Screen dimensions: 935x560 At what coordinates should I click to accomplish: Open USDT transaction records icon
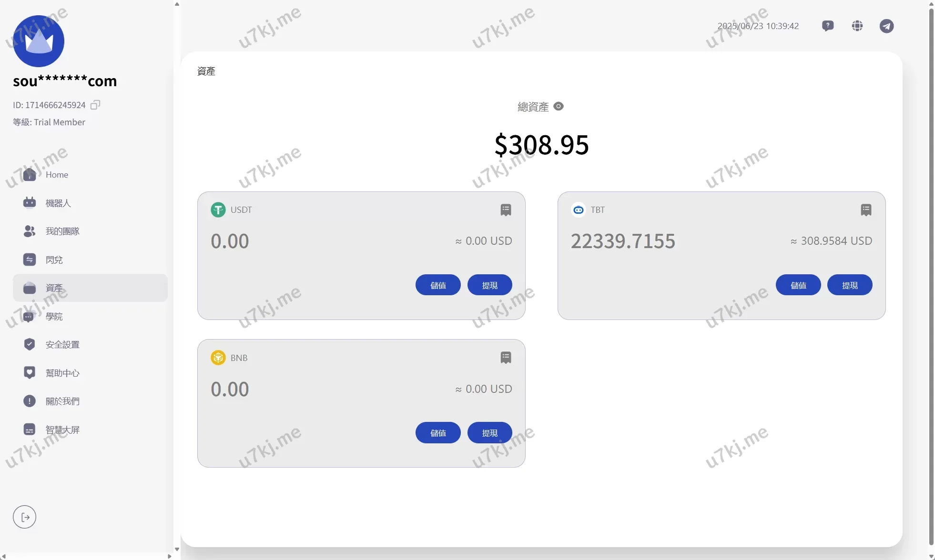point(506,210)
